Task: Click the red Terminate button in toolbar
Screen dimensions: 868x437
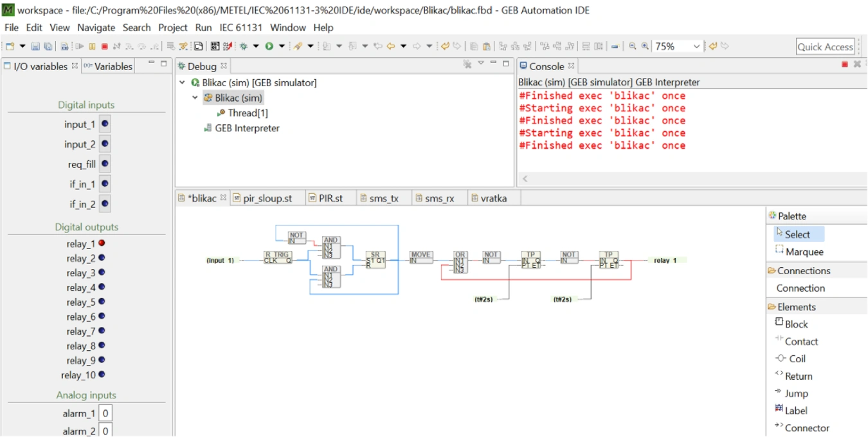Action: pyautogui.click(x=104, y=46)
